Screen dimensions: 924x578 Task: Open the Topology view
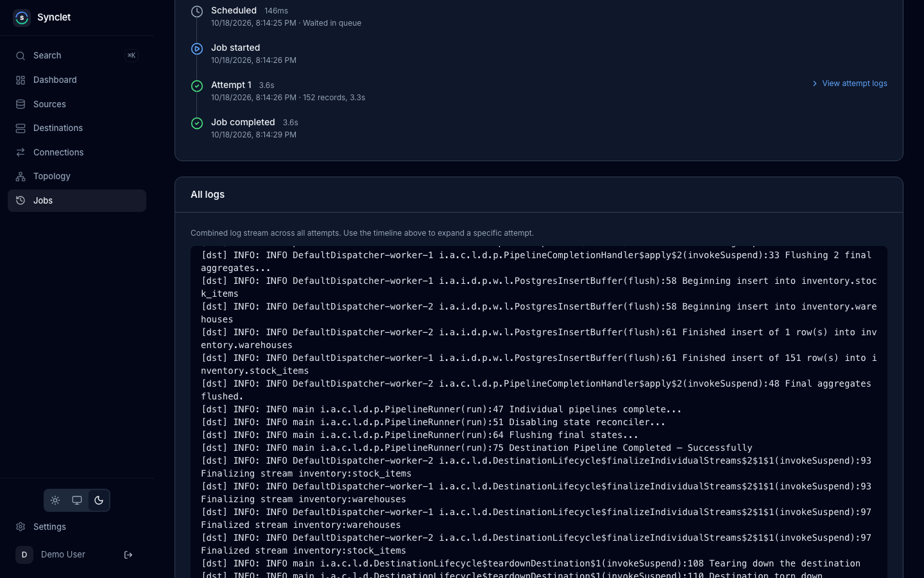77,177
